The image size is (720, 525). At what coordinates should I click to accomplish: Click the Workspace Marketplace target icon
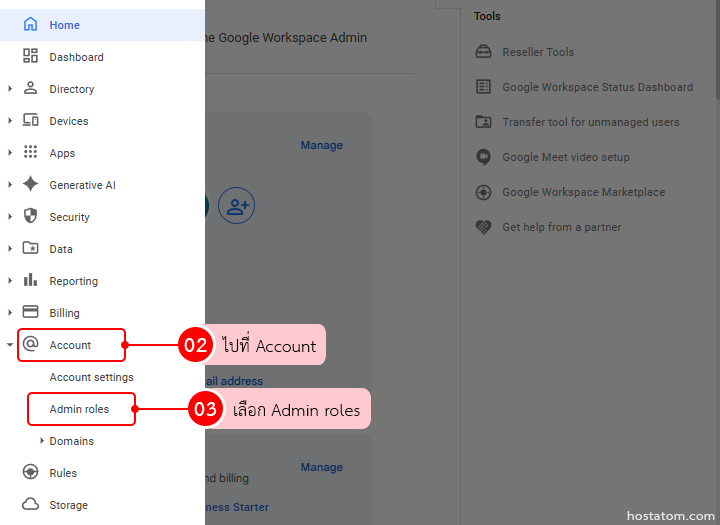(483, 192)
